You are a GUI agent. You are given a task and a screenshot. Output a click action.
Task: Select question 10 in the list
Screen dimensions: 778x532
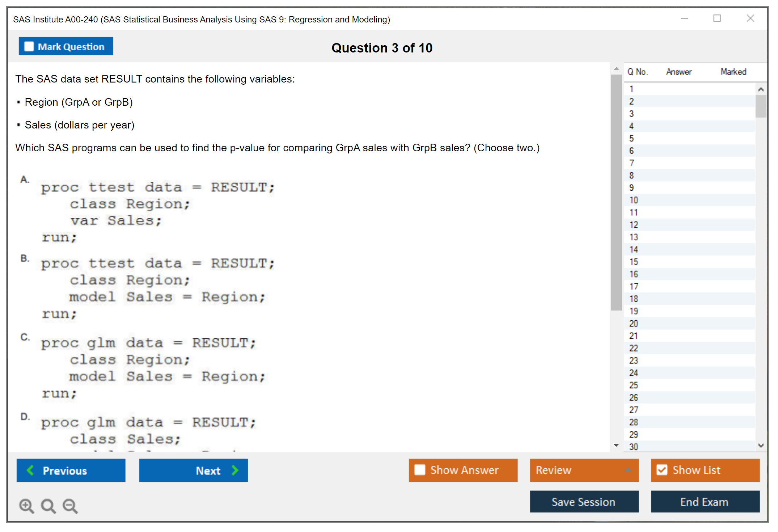(x=634, y=200)
